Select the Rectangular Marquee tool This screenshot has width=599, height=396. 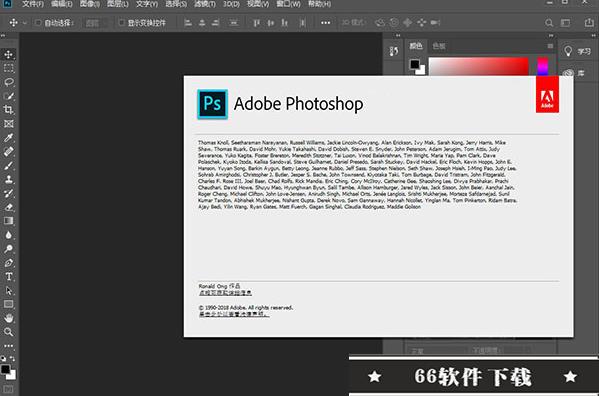[x=8, y=68]
